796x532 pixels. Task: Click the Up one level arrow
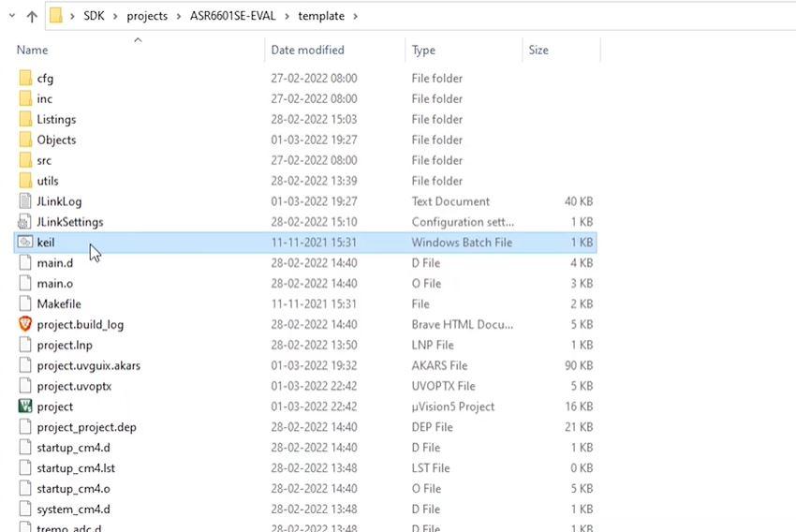tap(32, 16)
